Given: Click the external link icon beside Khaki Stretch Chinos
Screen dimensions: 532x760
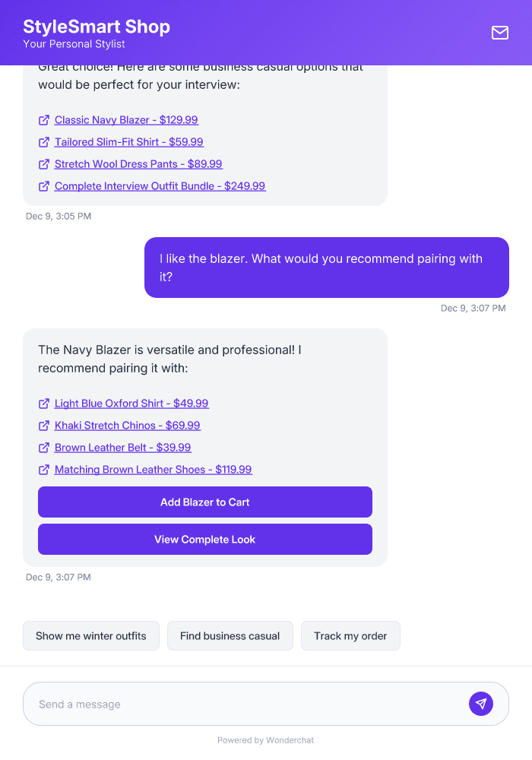Looking at the screenshot, I should point(44,425).
